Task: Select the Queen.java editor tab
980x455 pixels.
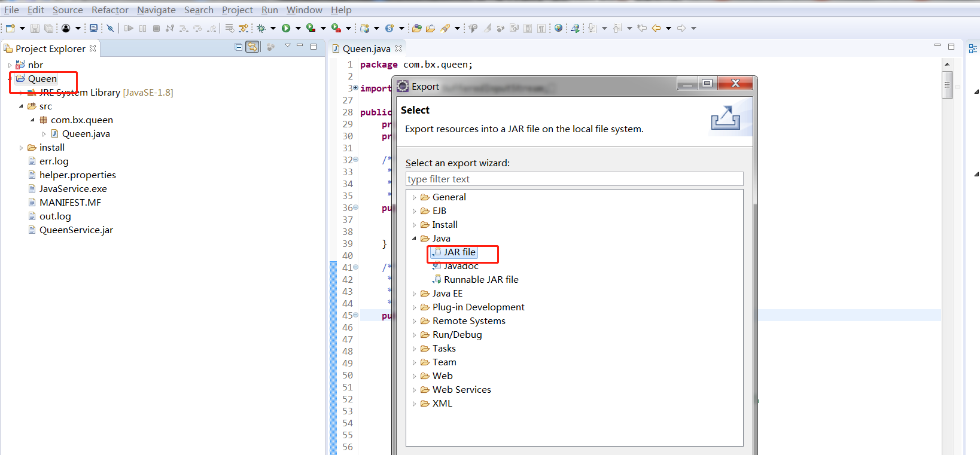Action: (367, 48)
